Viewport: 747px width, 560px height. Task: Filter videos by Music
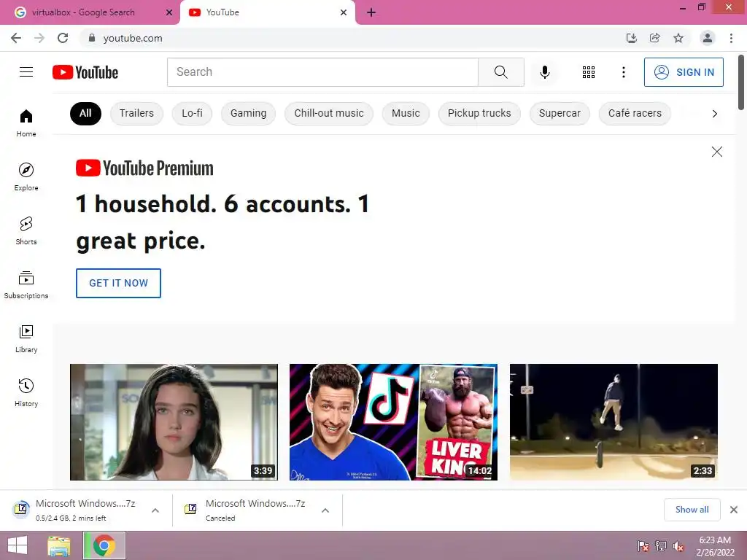(406, 113)
